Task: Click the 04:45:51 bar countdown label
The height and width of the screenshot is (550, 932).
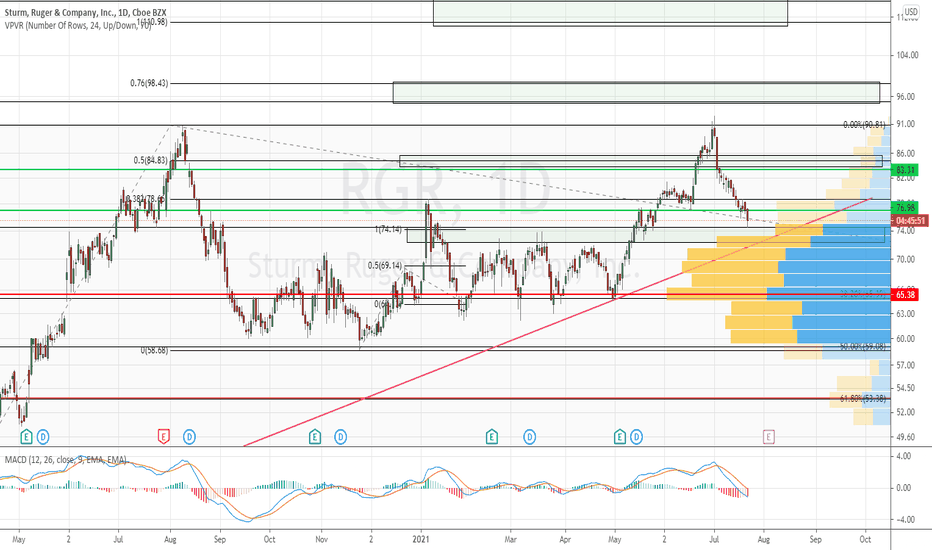Action: point(910,221)
